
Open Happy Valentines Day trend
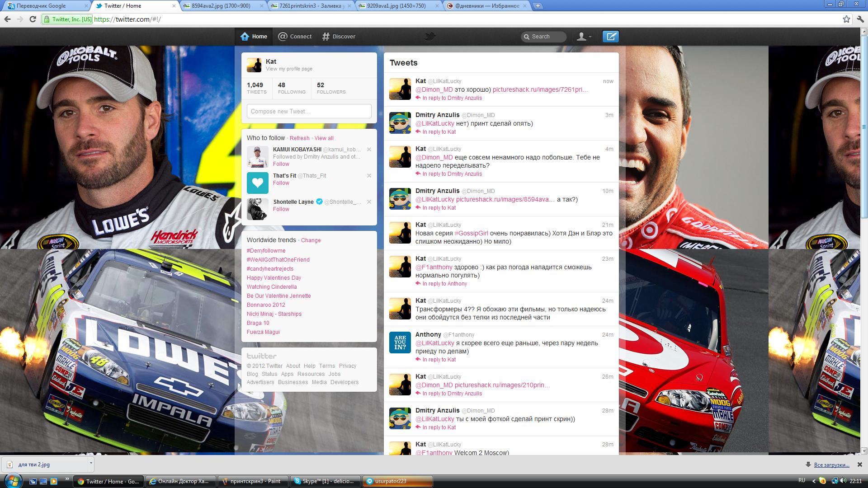(274, 278)
